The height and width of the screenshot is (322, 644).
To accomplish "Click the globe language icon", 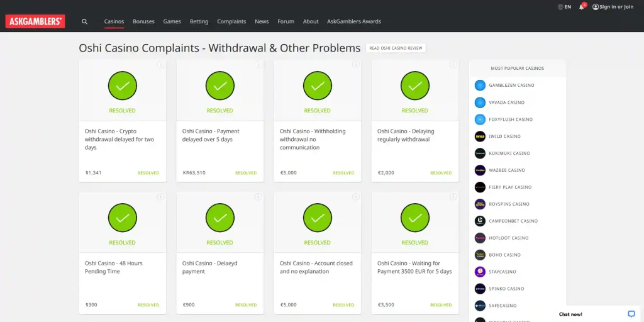I will pyautogui.click(x=560, y=7).
